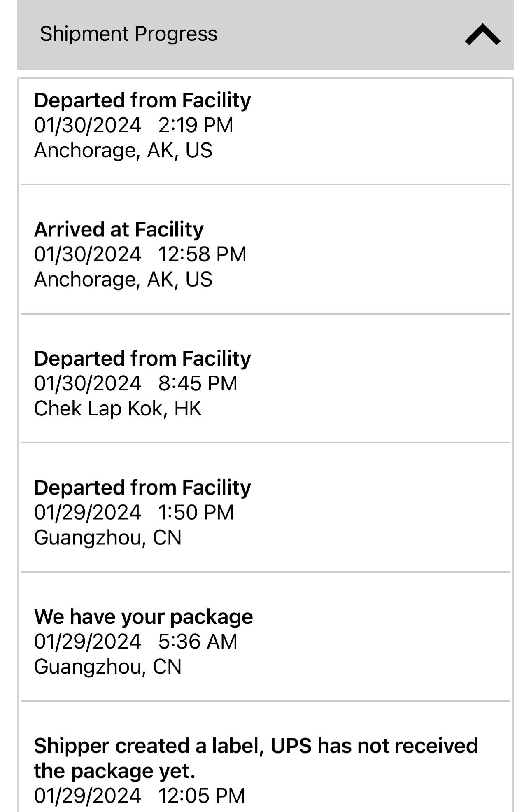Select the 'We have your package' heading
The width and height of the screenshot is (531, 812).
click(x=144, y=617)
